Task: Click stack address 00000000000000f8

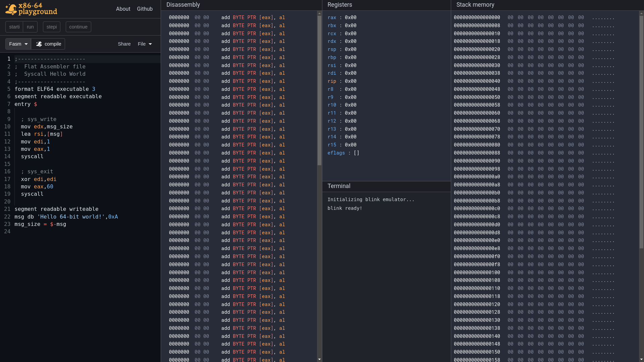Action: [477, 264]
